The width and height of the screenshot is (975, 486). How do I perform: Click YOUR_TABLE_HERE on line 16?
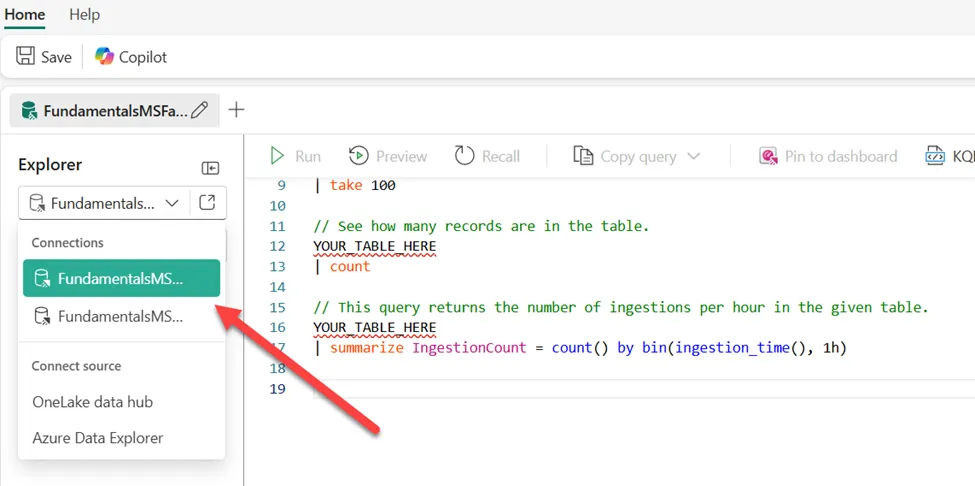tap(374, 328)
